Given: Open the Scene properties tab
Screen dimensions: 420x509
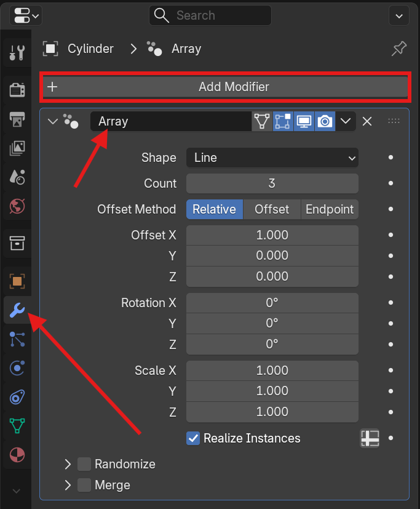Looking at the screenshot, I should tap(17, 177).
